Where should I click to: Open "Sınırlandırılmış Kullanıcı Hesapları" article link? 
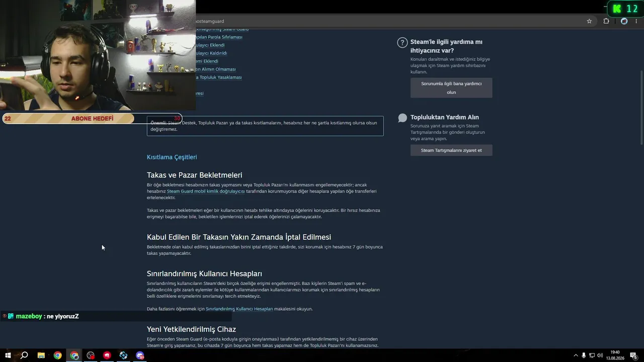click(x=239, y=309)
